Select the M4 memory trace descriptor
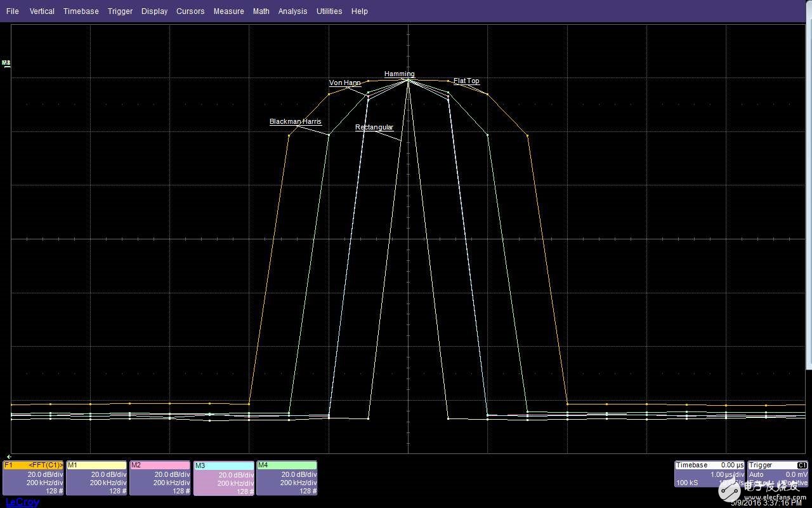This screenshot has width=812, height=508. (x=287, y=478)
